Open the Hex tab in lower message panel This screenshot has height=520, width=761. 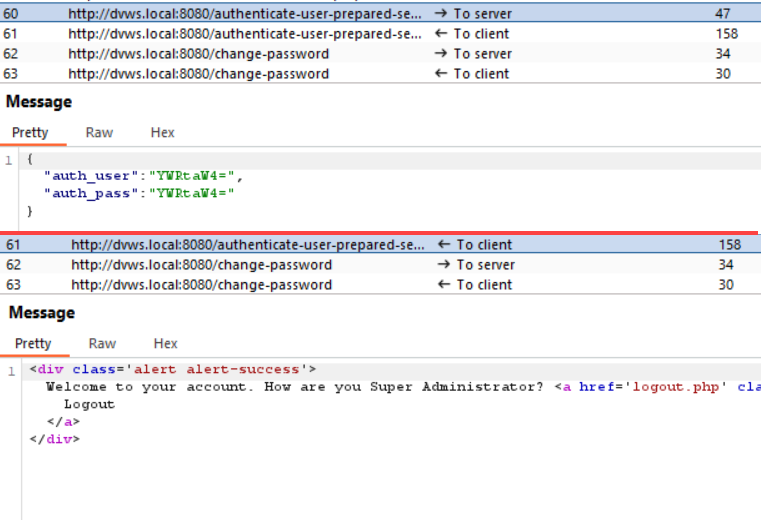pyautogui.click(x=165, y=343)
